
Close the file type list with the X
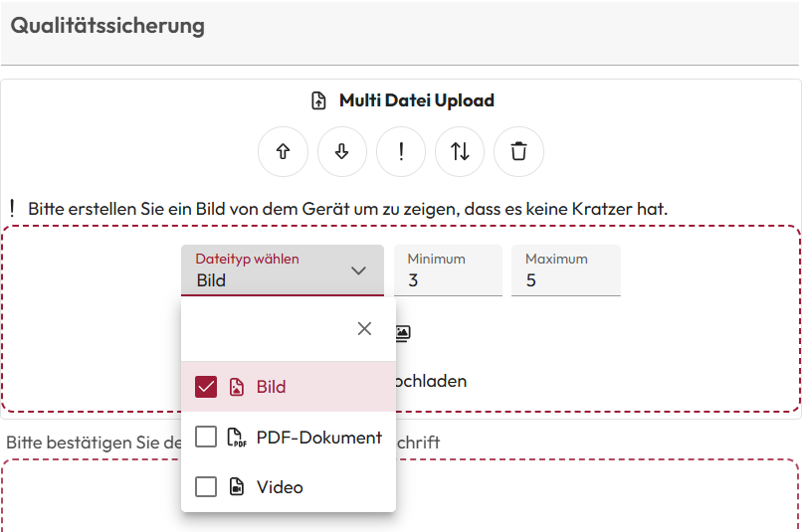[364, 329]
